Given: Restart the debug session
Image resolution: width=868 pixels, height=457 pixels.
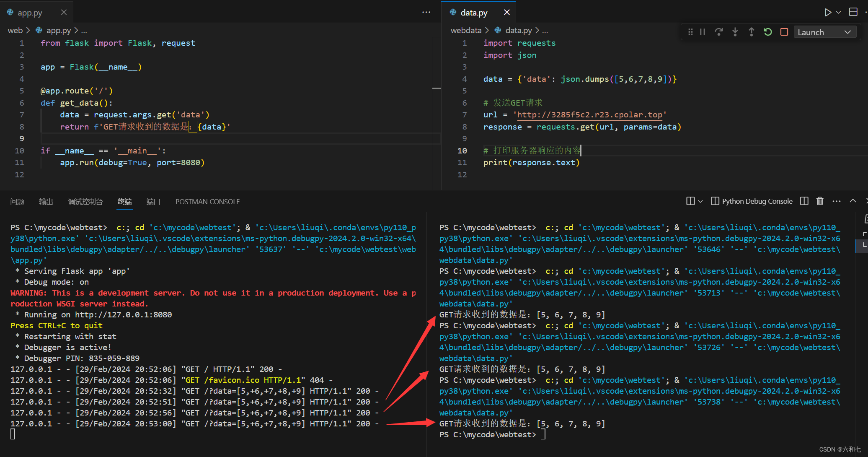Looking at the screenshot, I should coord(768,32).
